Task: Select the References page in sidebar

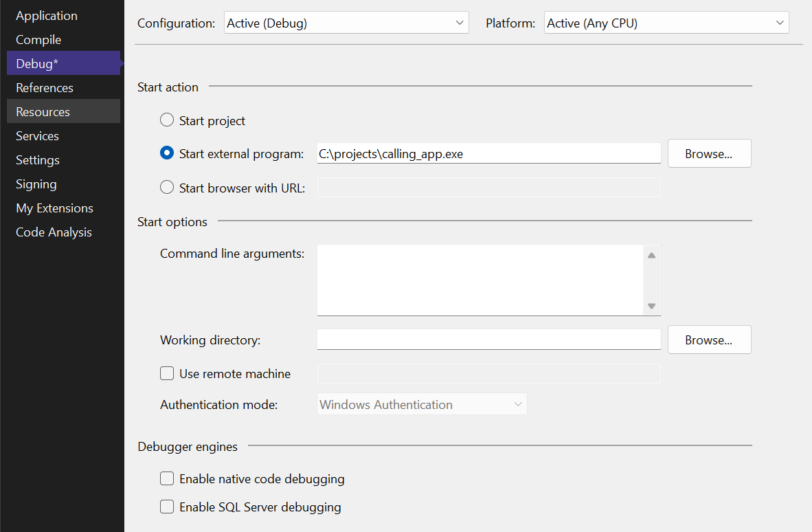Action: click(44, 87)
